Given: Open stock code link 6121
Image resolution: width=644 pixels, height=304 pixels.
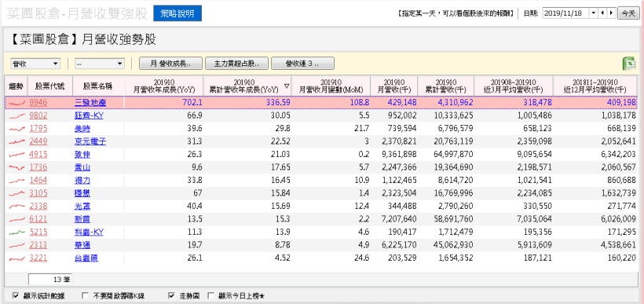Looking at the screenshot, I should 38,219.
